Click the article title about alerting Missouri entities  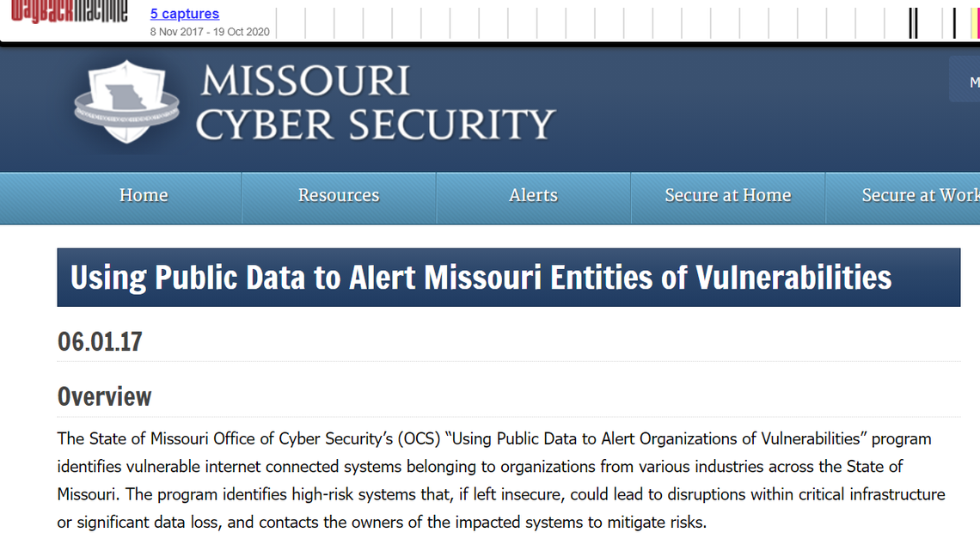[x=481, y=277]
